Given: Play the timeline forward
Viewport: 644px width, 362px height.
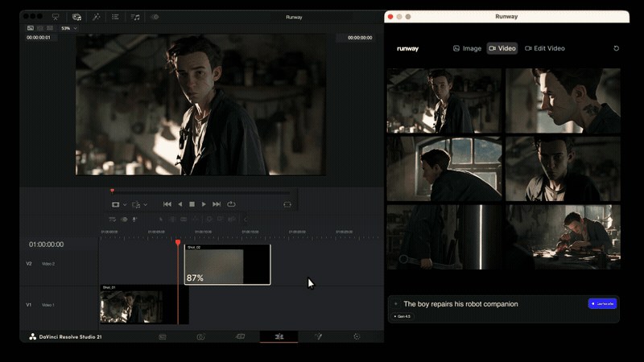Looking at the screenshot, I should pyautogui.click(x=204, y=204).
